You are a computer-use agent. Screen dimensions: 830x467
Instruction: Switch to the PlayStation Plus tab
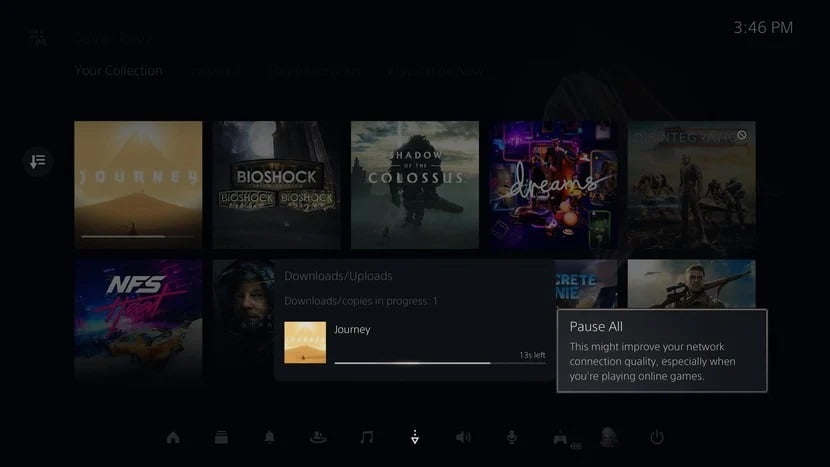314,71
